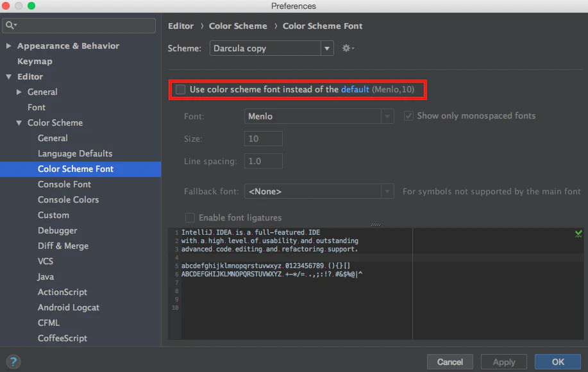This screenshot has width=588, height=372.
Task: Open the Font settings page
Action: point(37,107)
